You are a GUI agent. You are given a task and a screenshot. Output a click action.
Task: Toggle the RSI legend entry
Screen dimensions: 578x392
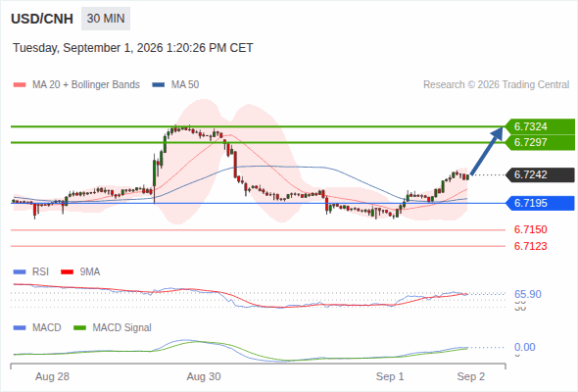pos(31,271)
